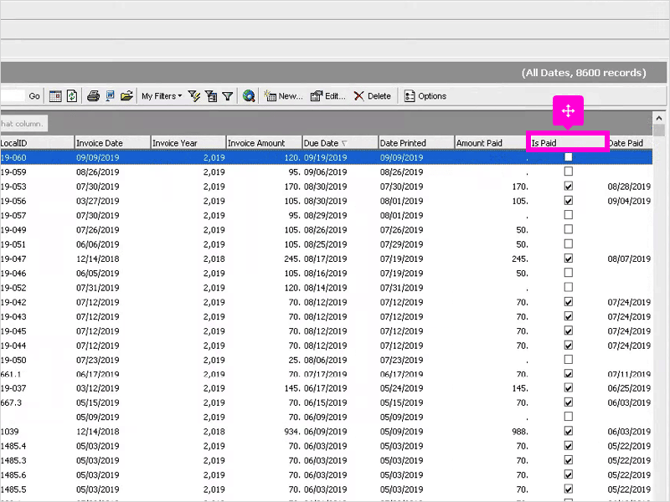This screenshot has height=502, width=670.
Task: Click the Options button
Action: 425,96
